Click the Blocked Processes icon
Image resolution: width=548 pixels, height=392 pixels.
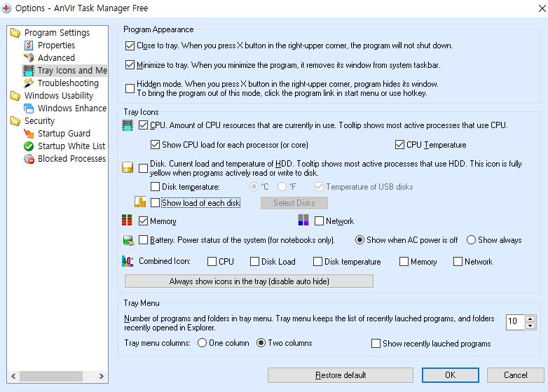[29, 159]
